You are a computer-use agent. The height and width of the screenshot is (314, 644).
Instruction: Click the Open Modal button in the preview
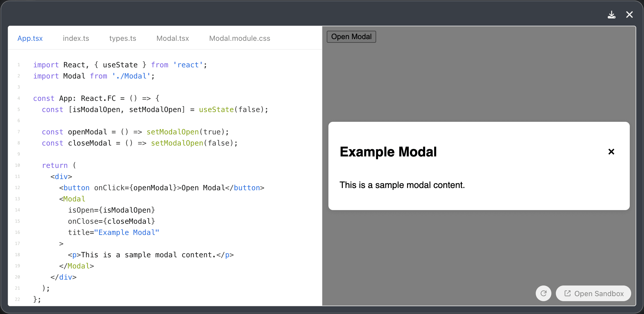351,37
